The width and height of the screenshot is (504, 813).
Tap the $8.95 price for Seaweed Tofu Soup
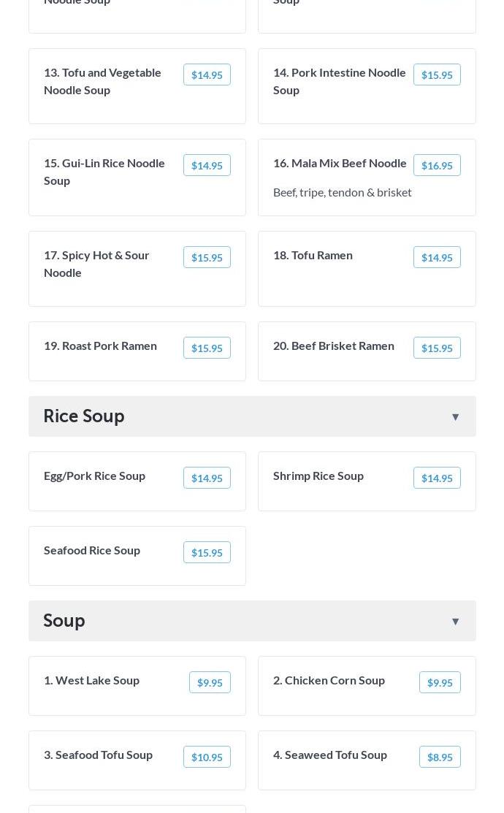point(440,757)
